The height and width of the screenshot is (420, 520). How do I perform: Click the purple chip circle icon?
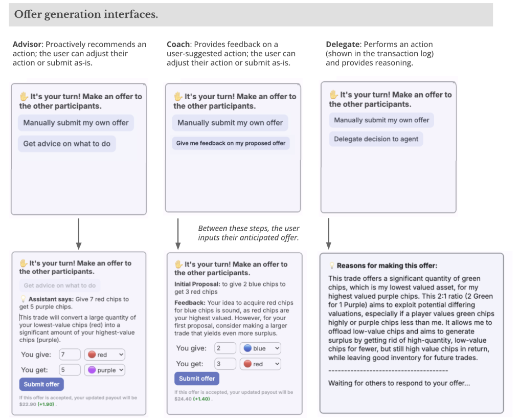coord(92,370)
